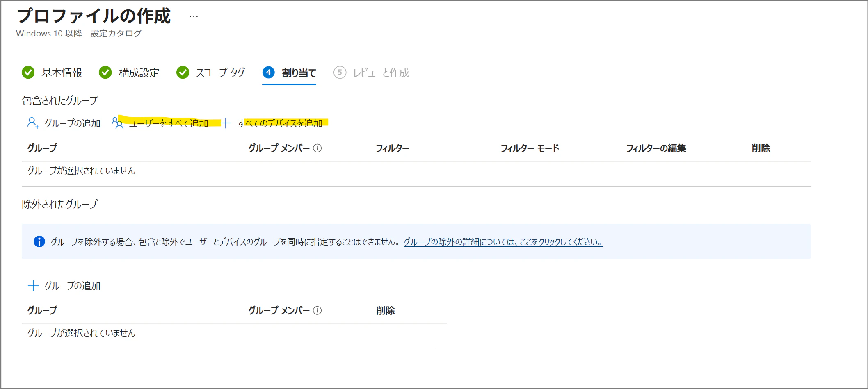Click the 除外されたグループ section heading
This screenshot has width=868, height=389.
[60, 204]
